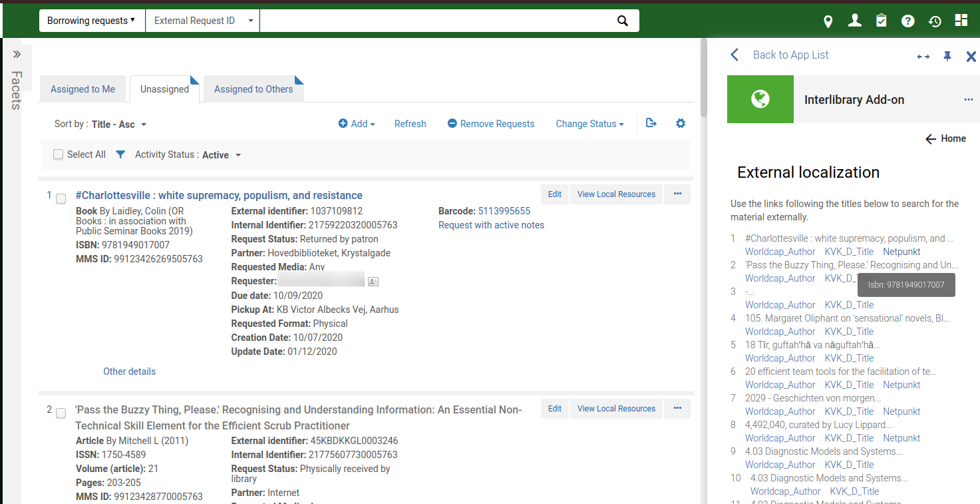Screen dimensions: 980x504
Task: Check the checkbox on the Buzzy Thing request
Action: 61,413
